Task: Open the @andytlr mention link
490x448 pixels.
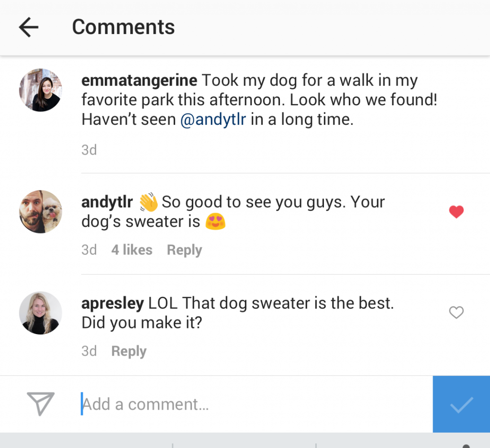Action: click(x=213, y=119)
